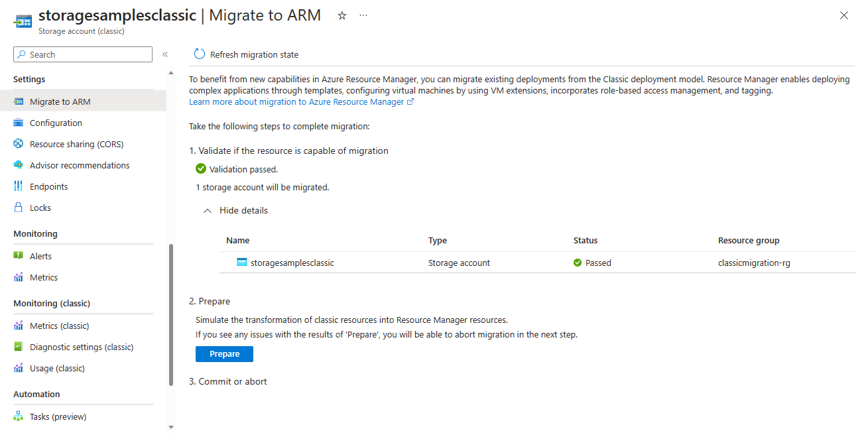Click the Advisor recommendations cloud icon
868x433 pixels.
point(19,165)
